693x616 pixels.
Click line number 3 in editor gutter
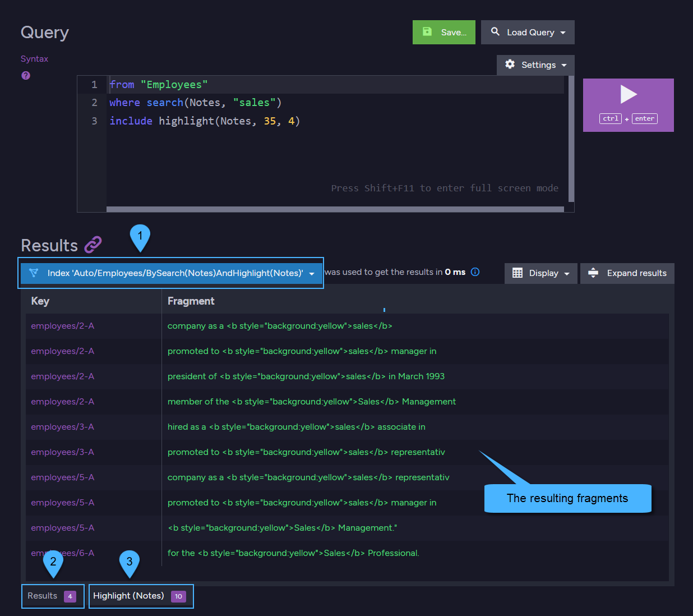pos(94,121)
